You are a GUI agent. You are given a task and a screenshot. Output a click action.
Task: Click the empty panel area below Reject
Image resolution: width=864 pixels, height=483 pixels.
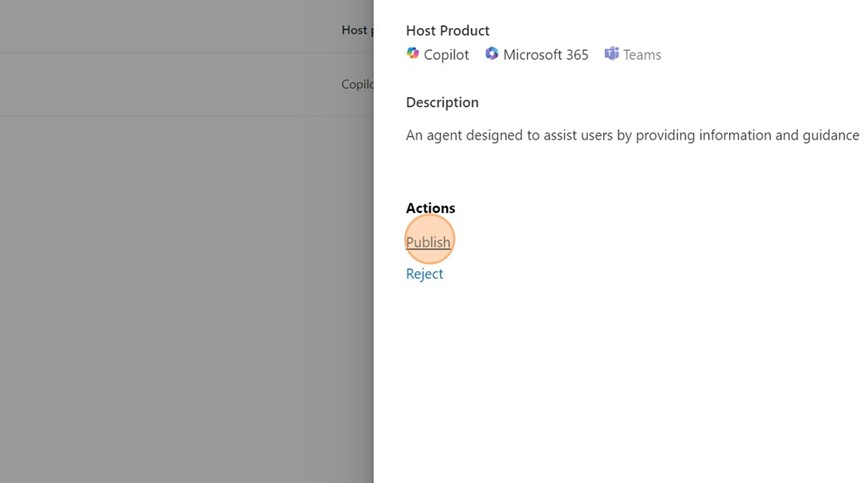620,390
